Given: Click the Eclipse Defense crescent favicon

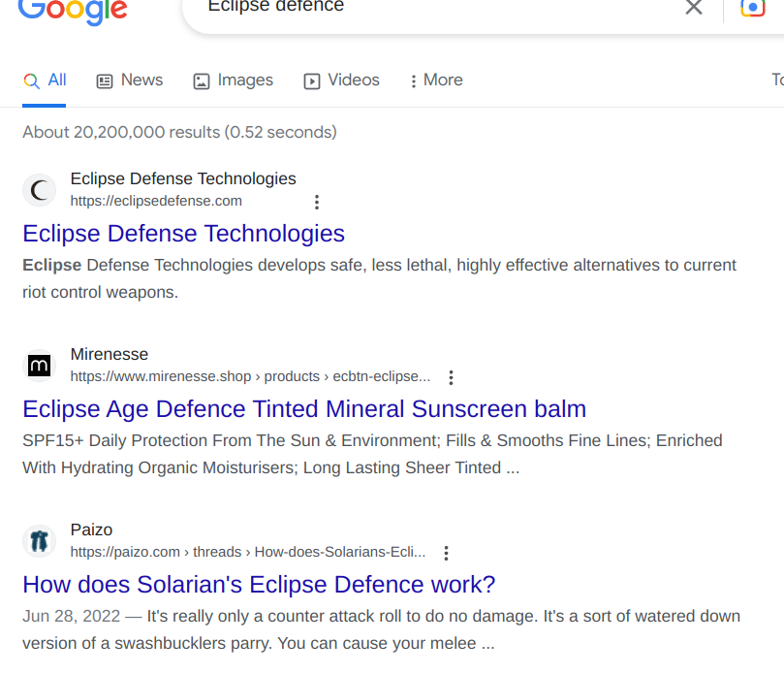Looking at the screenshot, I should [40, 190].
